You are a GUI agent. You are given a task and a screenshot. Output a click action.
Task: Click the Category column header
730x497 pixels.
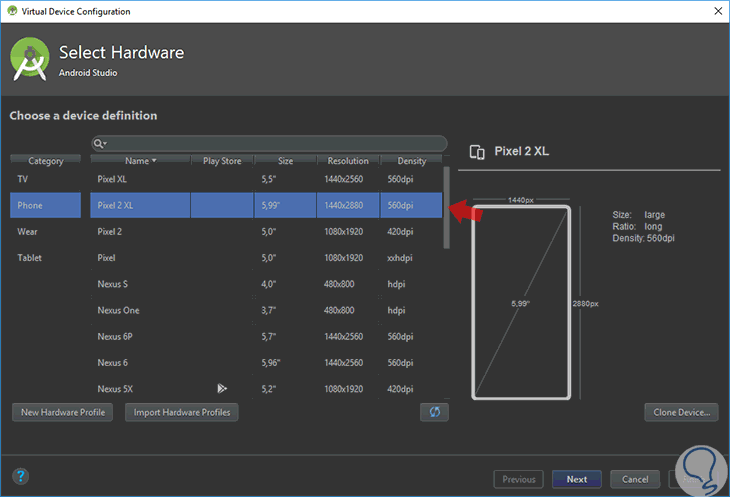tap(45, 161)
